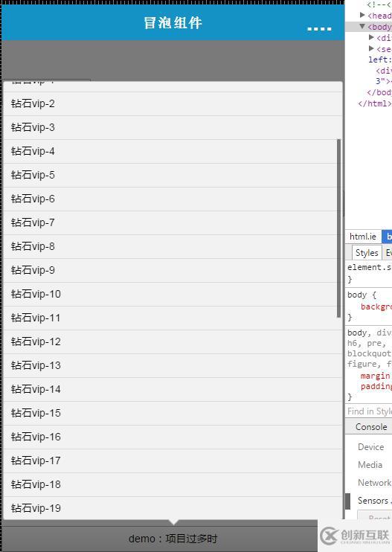This screenshot has height=552, width=392.
Task: Select list row 钻石vip-14
Action: 173,389
